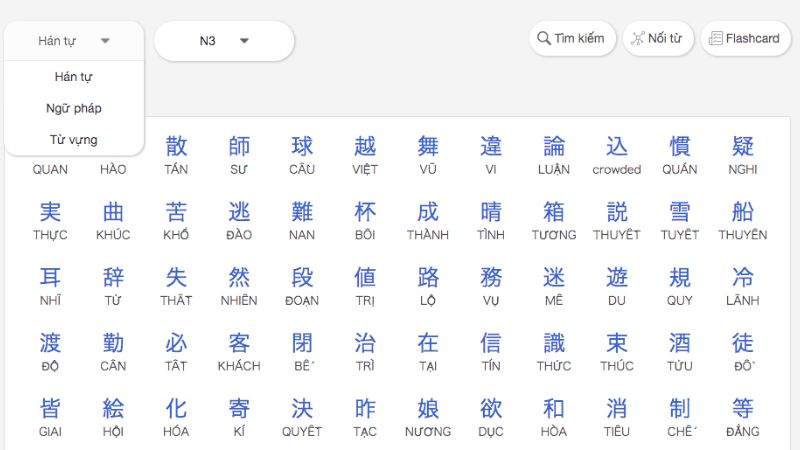Image resolution: width=800 pixels, height=450 pixels.
Task: Choose kanji 酒 TỬU
Action: point(680,352)
